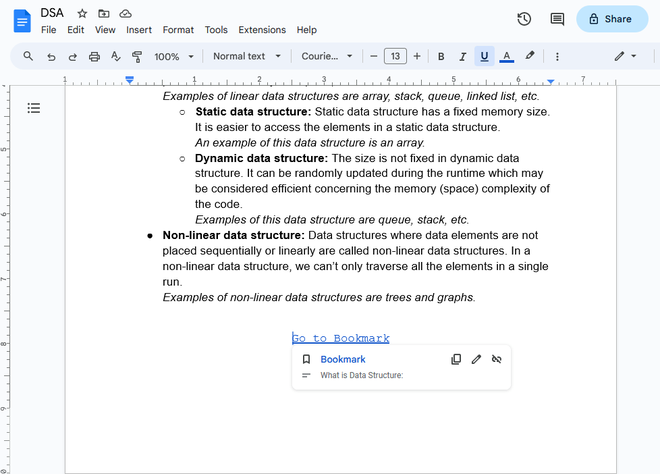Click 'What is Data Structure:' preview text

[x=362, y=375]
